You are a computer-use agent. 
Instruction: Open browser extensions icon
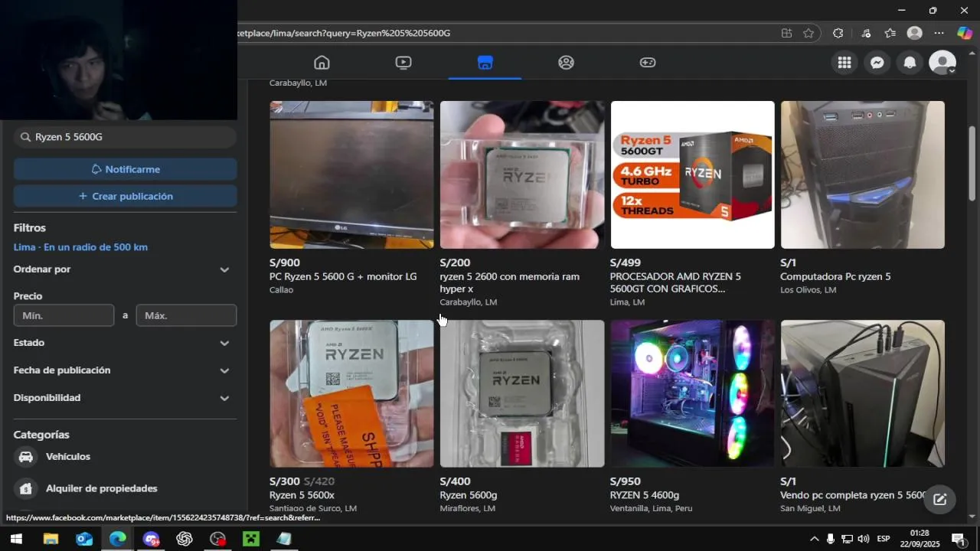(x=838, y=33)
